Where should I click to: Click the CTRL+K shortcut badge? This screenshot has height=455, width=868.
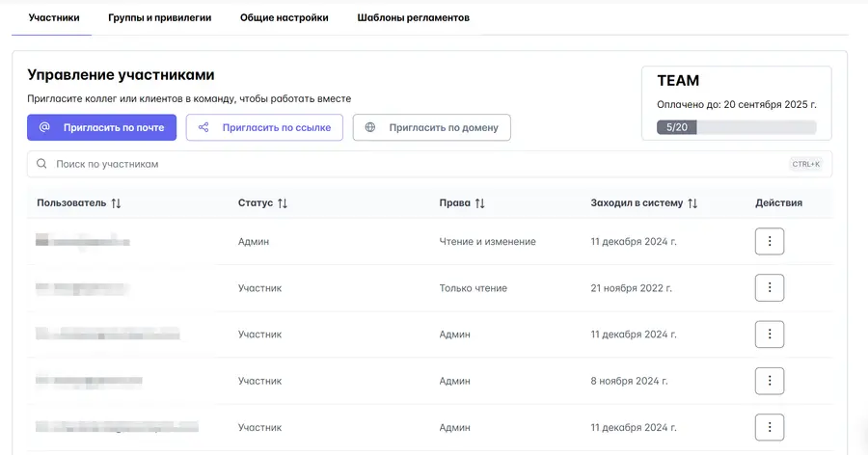click(805, 164)
